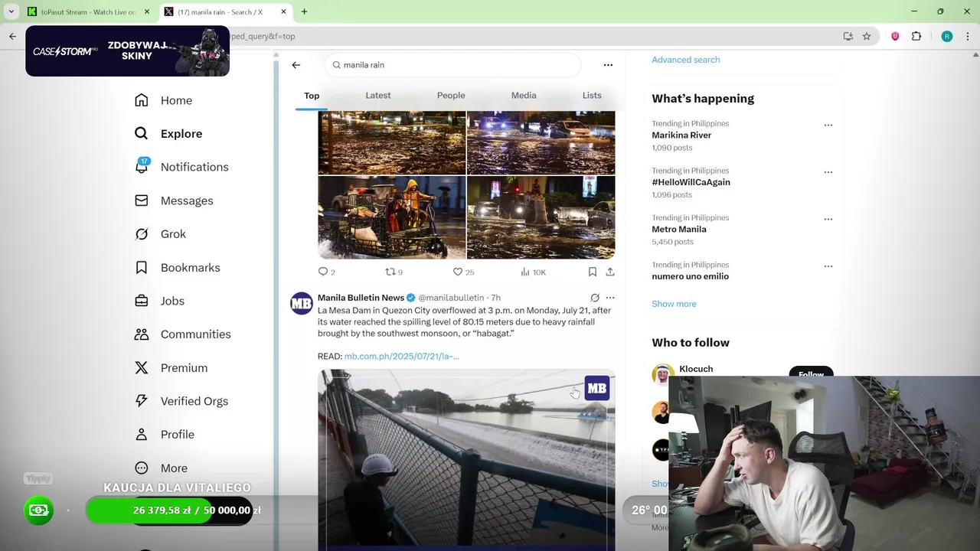Click the post's 7h timestamp

495,298
